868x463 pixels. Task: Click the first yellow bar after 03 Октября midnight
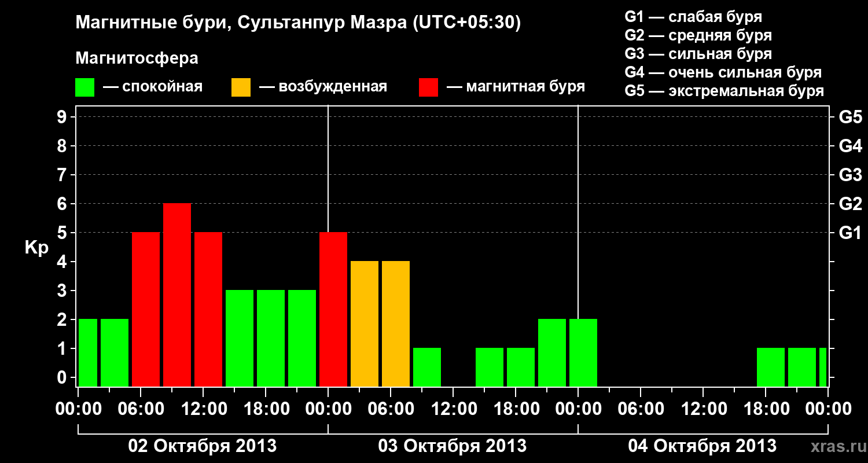[365, 324]
